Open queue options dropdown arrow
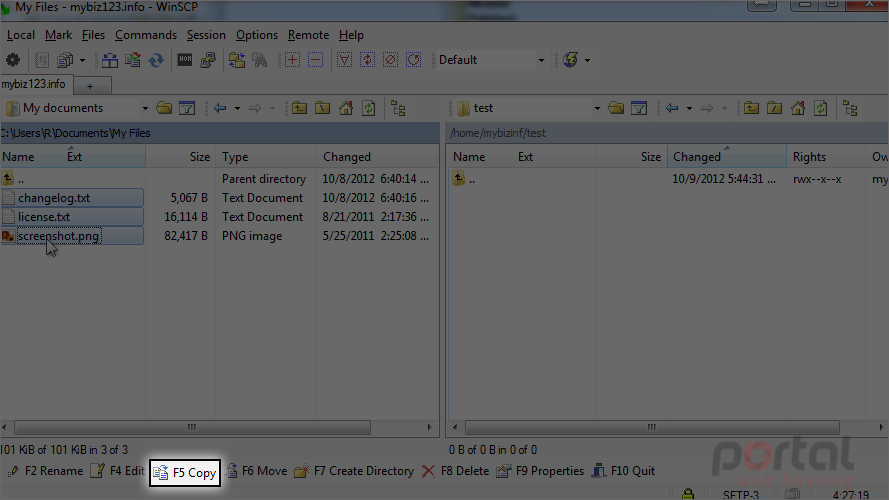The width and height of the screenshot is (889, 500). click(x=82, y=60)
